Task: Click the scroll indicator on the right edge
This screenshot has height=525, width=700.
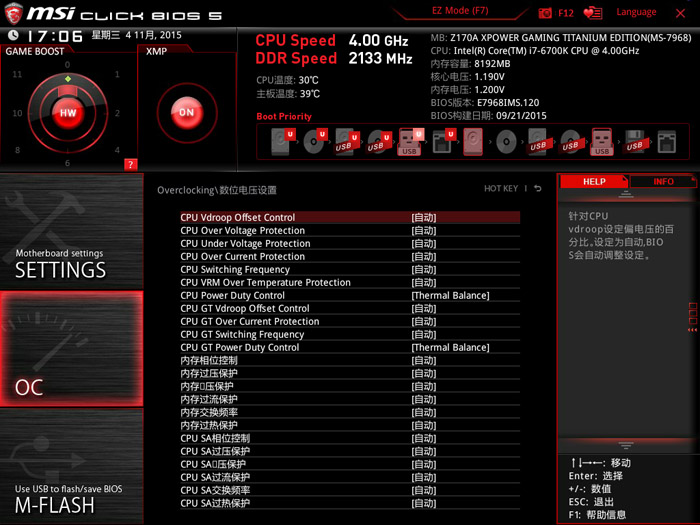Action: [692, 318]
